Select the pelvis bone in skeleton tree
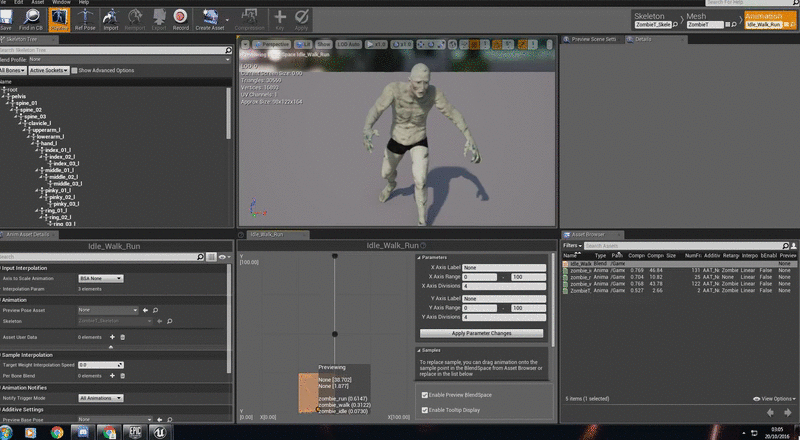Image resolution: width=800 pixels, height=440 pixels. (19, 96)
